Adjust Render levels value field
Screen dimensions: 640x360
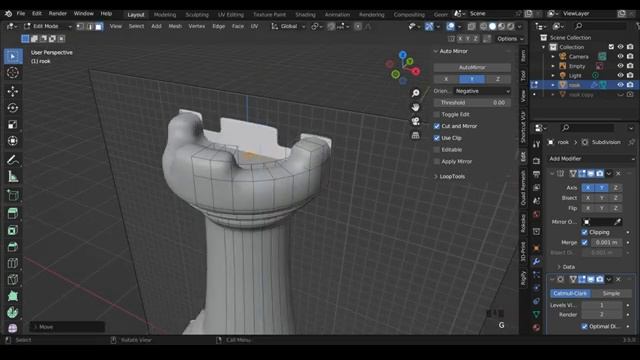pos(602,315)
